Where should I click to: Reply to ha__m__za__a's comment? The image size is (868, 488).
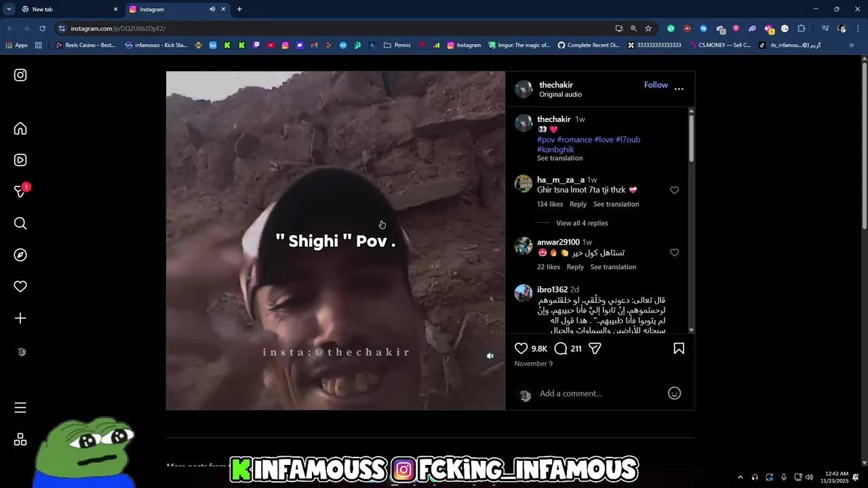[x=578, y=204]
